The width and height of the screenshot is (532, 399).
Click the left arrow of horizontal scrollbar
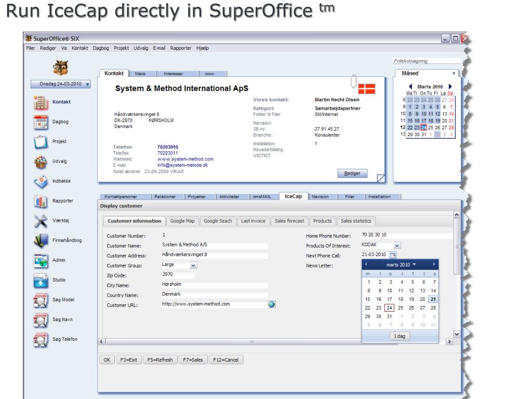(x=102, y=341)
